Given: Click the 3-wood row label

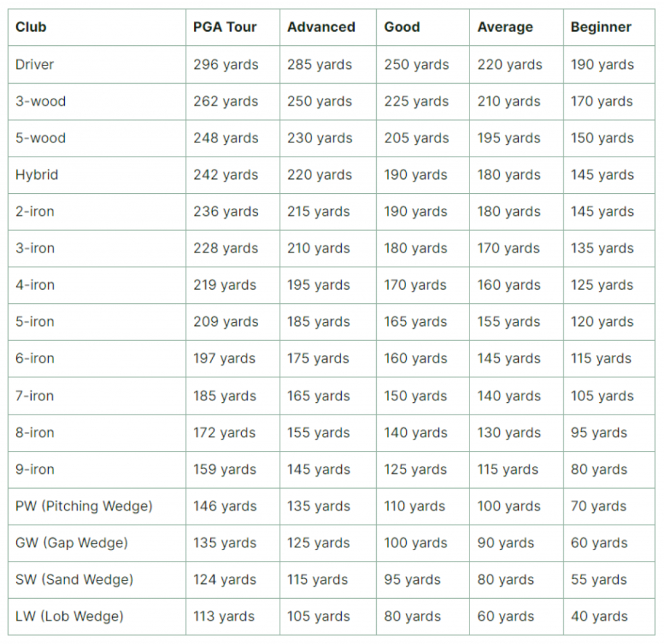Looking at the screenshot, I should [97, 101].
